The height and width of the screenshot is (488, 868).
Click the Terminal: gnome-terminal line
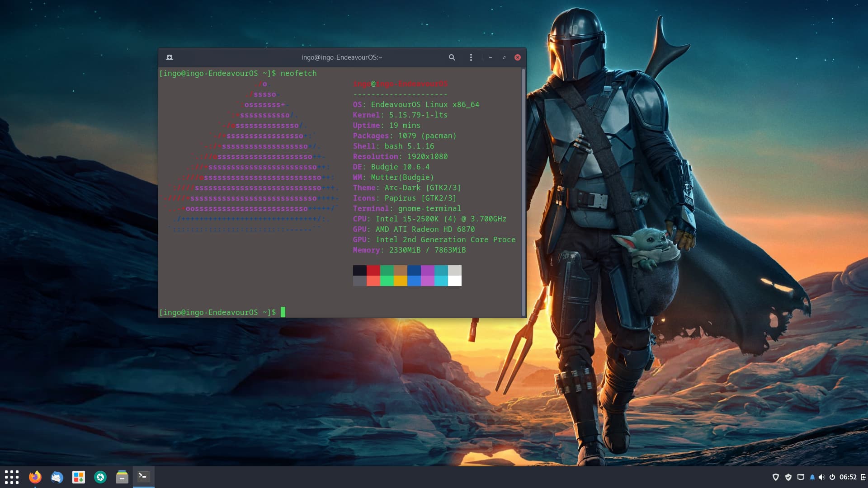click(407, 208)
